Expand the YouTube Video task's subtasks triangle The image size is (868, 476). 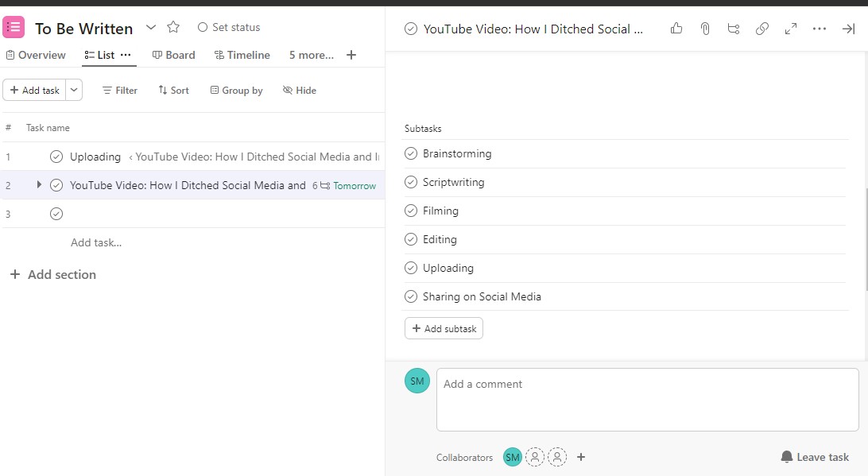pos(39,185)
